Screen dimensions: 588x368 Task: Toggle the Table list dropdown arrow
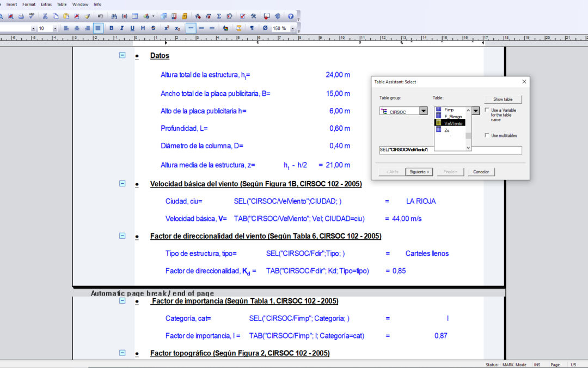[x=475, y=111]
